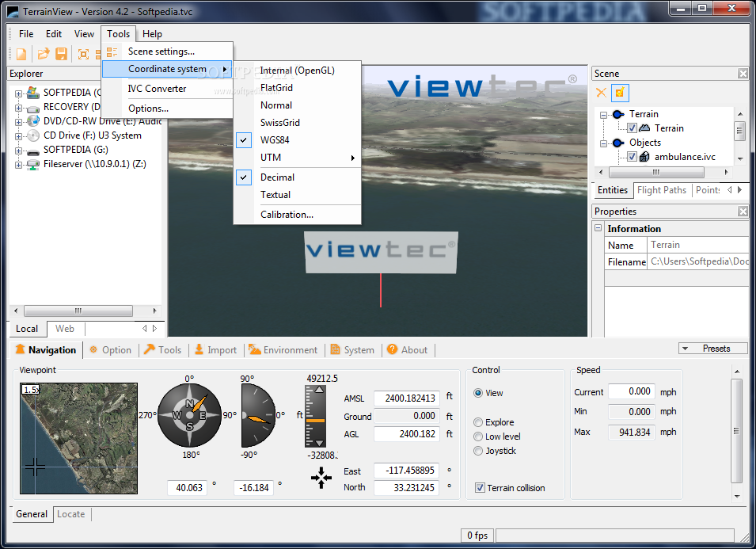The height and width of the screenshot is (549, 756).
Task: Click the converging arrows center icon
Action: click(x=321, y=478)
